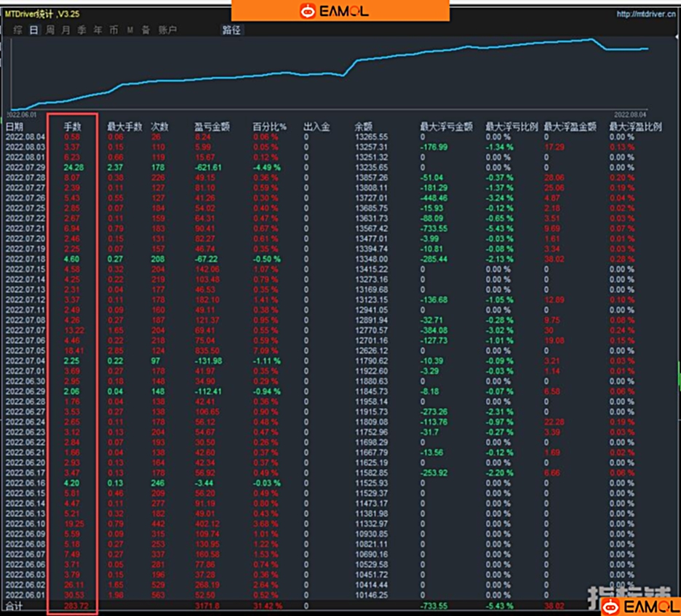Image resolution: width=681 pixels, height=616 pixels.
Task: Click the -621.61 profit/loss value
Action: 208,167
